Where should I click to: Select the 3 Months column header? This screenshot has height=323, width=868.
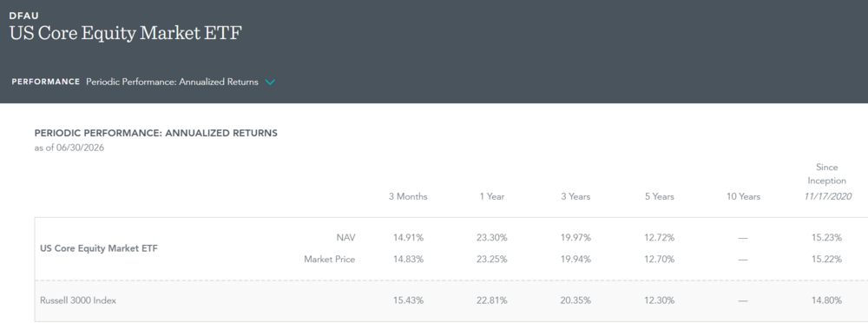tap(408, 197)
